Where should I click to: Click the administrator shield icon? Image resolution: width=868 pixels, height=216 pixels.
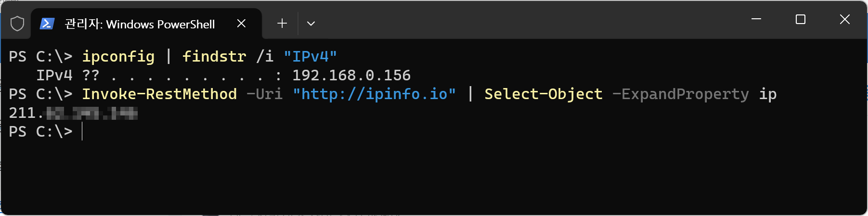pyautogui.click(x=17, y=24)
